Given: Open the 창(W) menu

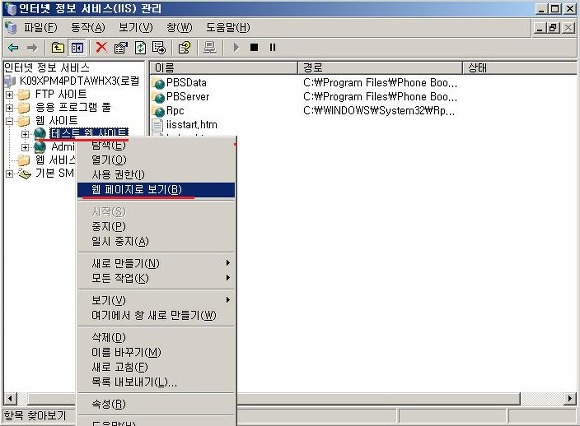Looking at the screenshot, I should point(179,28).
